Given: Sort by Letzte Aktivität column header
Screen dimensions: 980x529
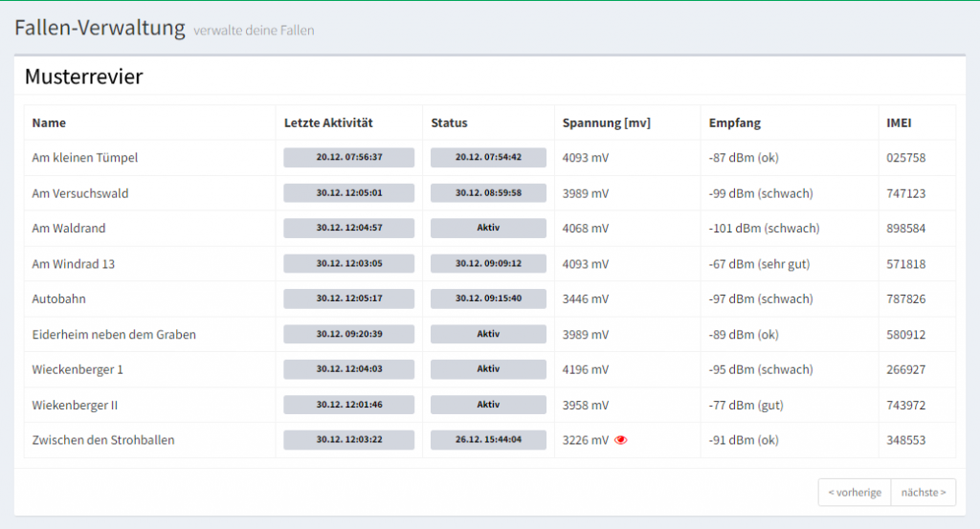Looking at the screenshot, I should [328, 123].
